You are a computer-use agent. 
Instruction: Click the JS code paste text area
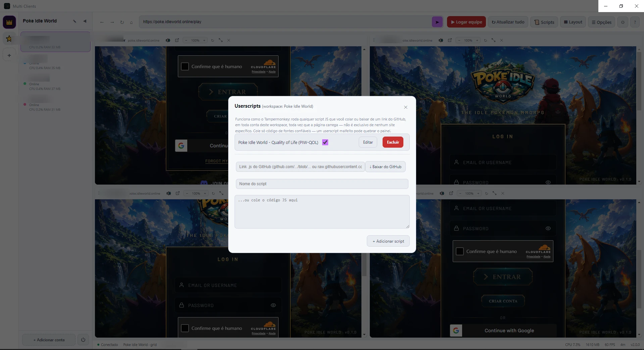[x=322, y=212]
